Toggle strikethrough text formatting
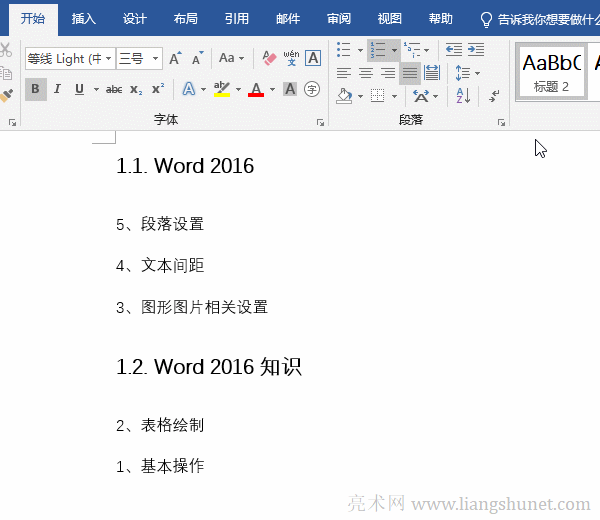The height and width of the screenshot is (520, 600). tap(114, 89)
